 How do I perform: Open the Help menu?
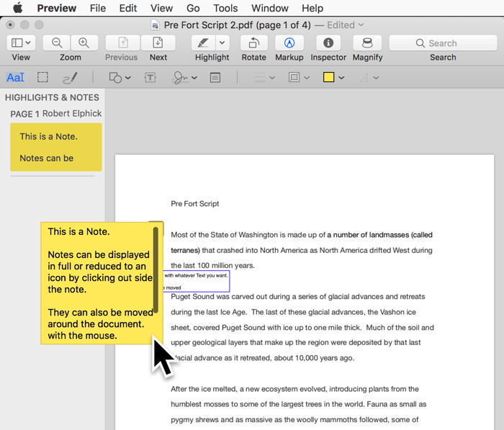(312, 8)
